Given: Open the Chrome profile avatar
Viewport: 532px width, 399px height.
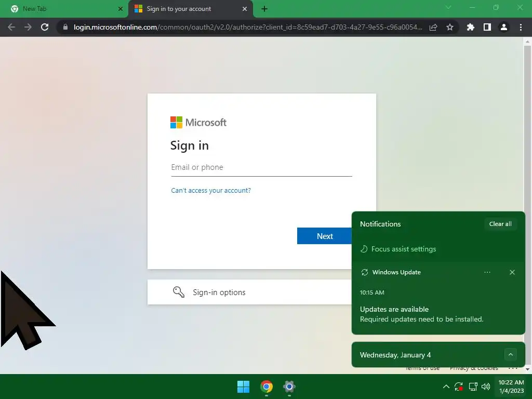Looking at the screenshot, I should click(x=504, y=27).
